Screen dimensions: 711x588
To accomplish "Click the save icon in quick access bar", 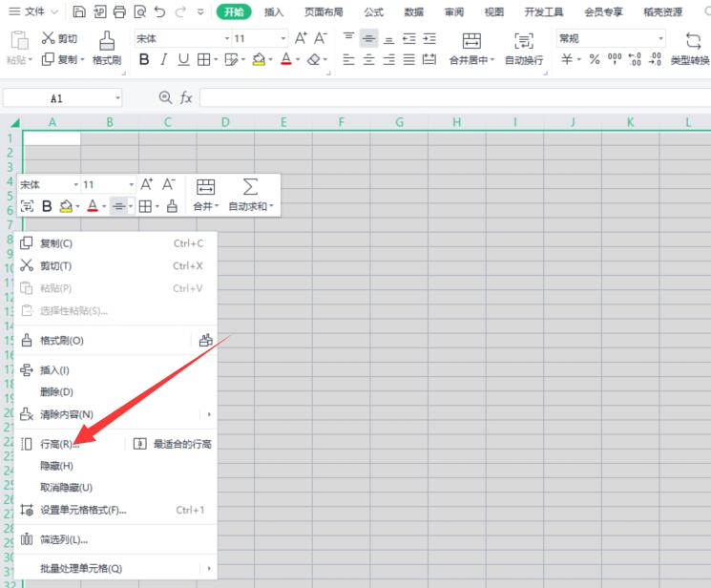I will [79, 12].
